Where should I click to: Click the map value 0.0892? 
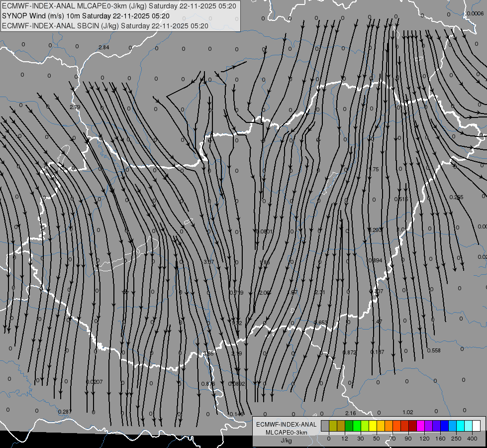[237, 384]
